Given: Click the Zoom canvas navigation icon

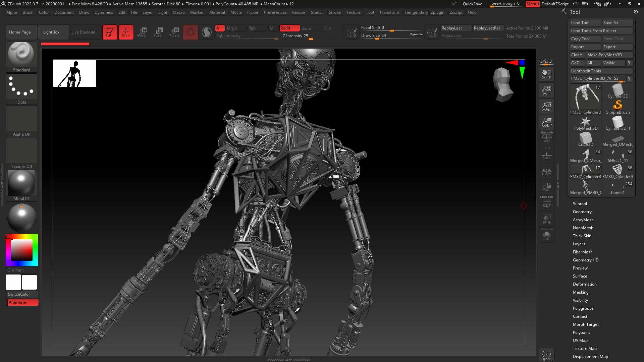Looking at the screenshot, I should 546,90.
